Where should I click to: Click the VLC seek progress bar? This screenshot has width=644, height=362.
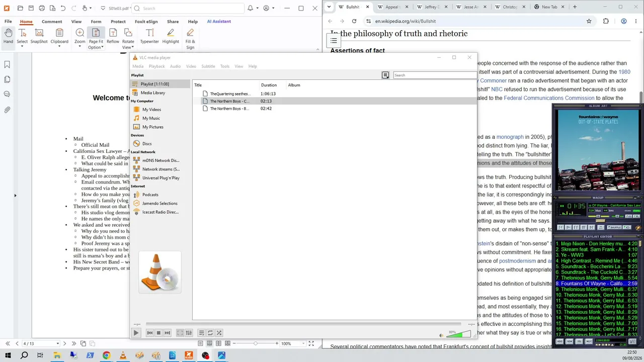pos(303,324)
